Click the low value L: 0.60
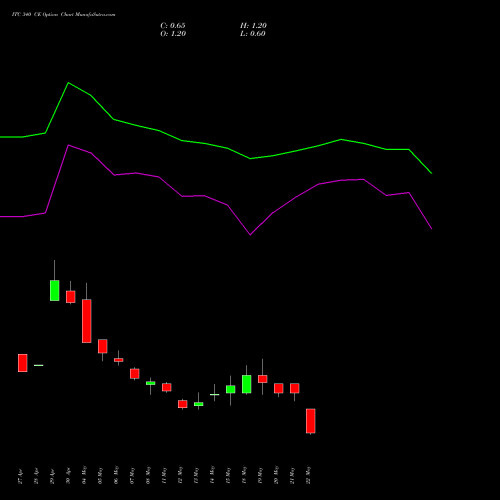 [x=253, y=34]
